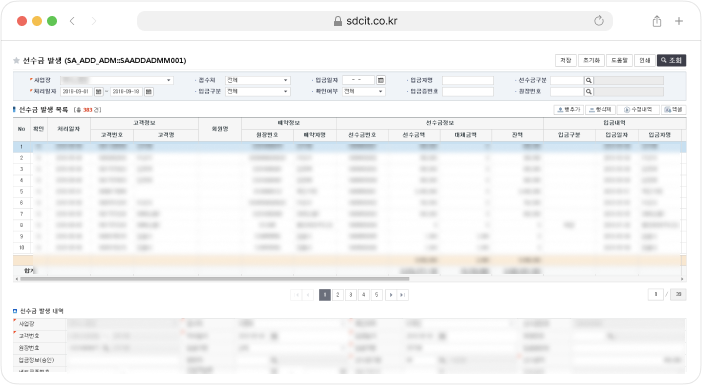Go to page 5

[x=377, y=295]
